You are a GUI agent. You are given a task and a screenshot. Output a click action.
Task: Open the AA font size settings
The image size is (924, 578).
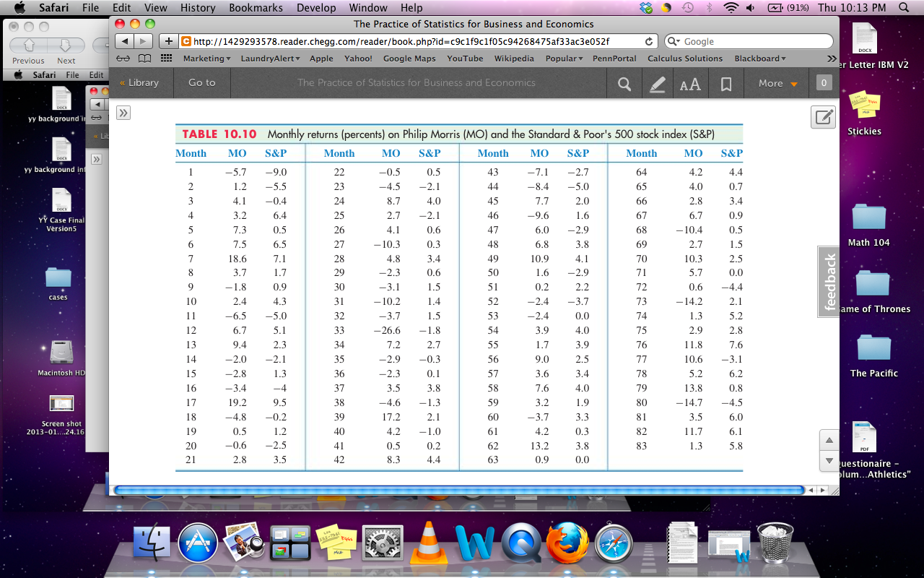pos(690,85)
